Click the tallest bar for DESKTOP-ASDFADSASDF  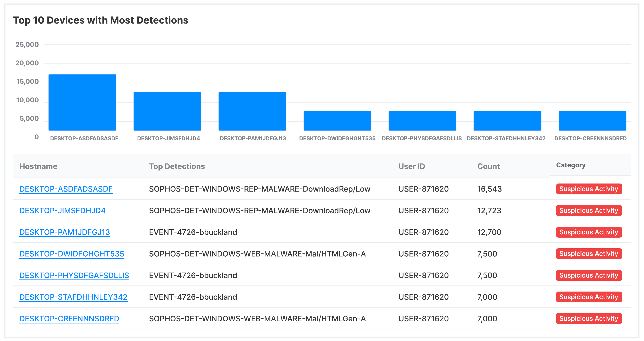coord(82,102)
